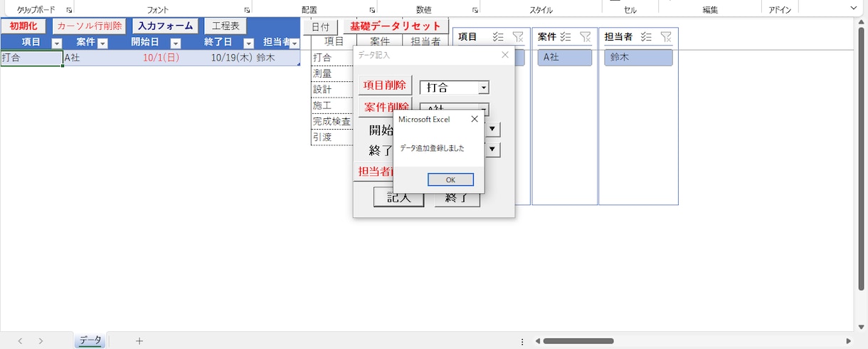Open the 終了日 column filter dropdown

coord(248,43)
